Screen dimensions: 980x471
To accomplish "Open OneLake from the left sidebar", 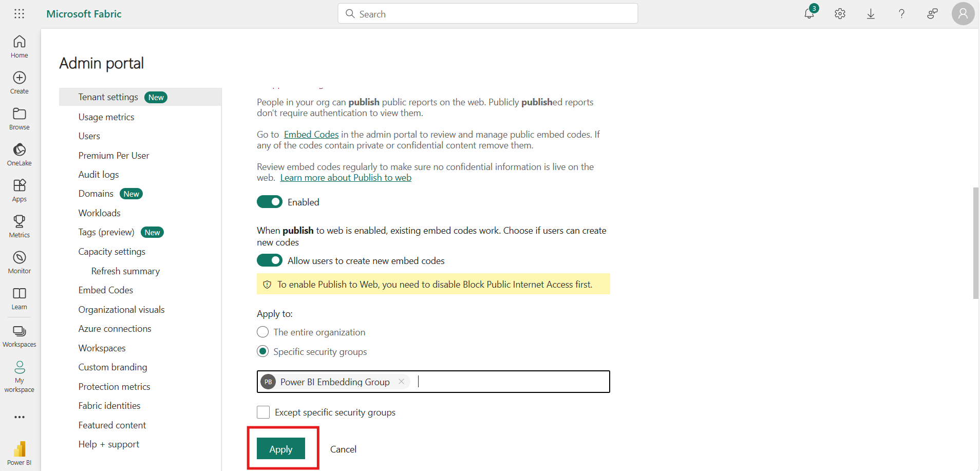I will point(20,154).
